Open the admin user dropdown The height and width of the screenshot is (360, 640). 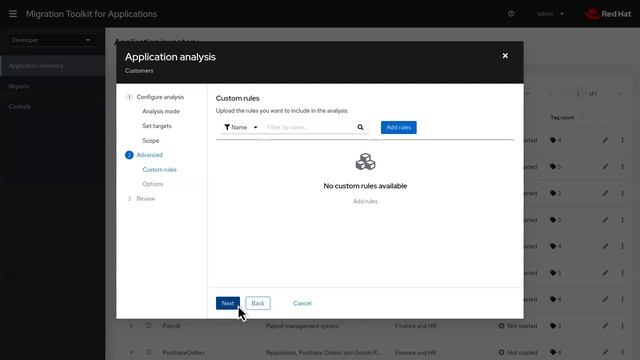coord(550,14)
